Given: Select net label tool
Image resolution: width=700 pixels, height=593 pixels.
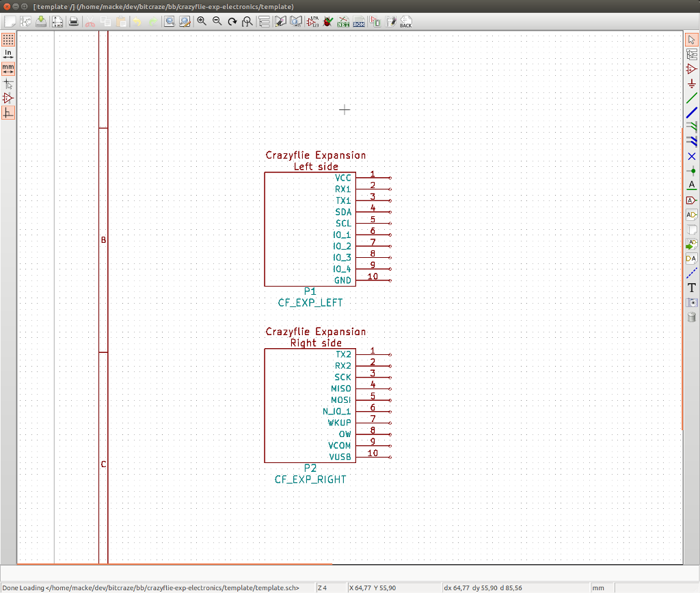Looking at the screenshot, I should coord(692,185).
